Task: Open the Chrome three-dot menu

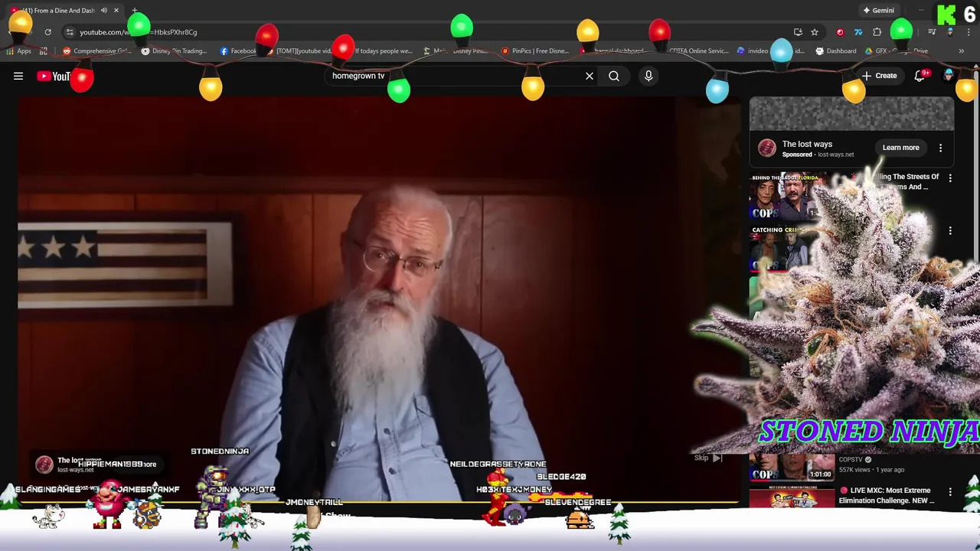Action: click(x=969, y=32)
